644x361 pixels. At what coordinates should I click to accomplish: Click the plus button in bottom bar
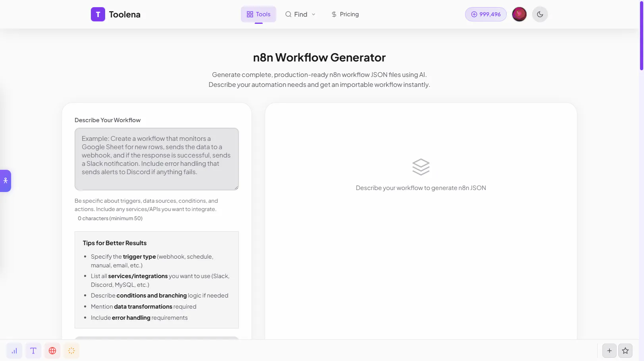[x=609, y=351]
